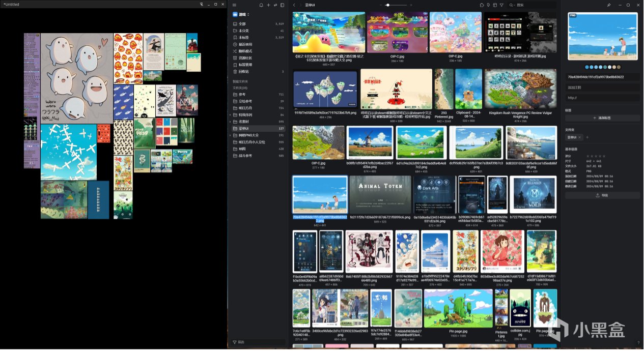Open the 战斗参考 folder
644x351 pixels.
tap(259, 156)
